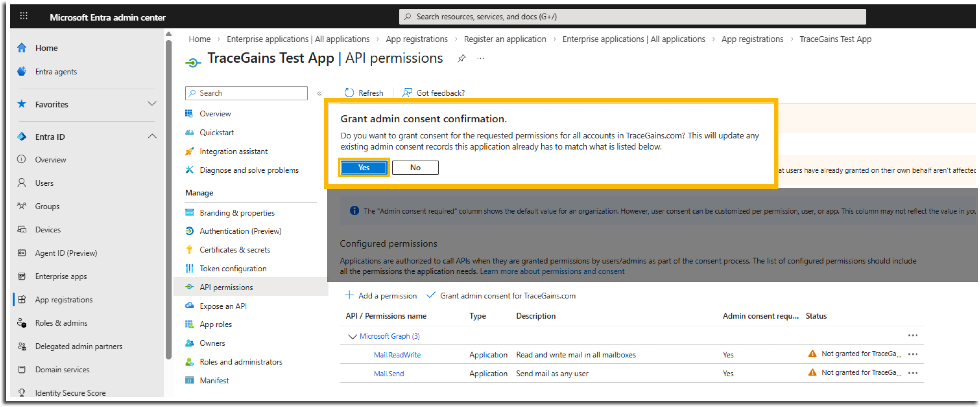Click the Groups icon in sidebar
Viewport: 980px width, 407px height.
tap(22, 206)
